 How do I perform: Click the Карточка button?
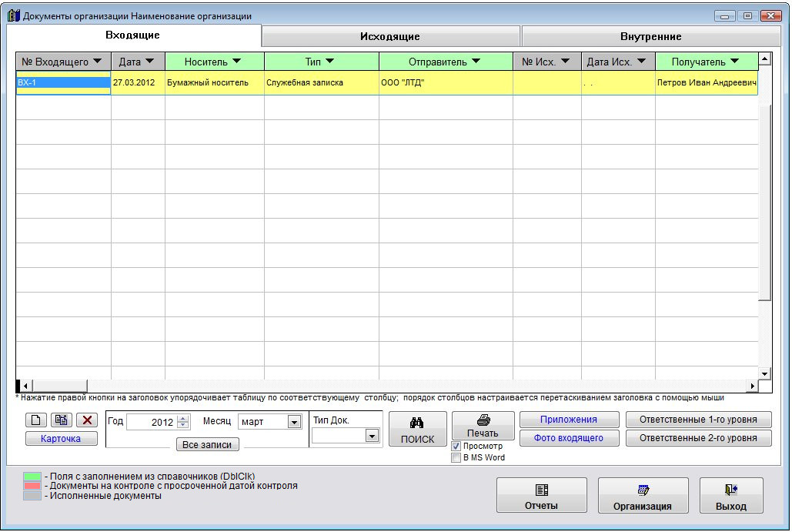pos(62,439)
